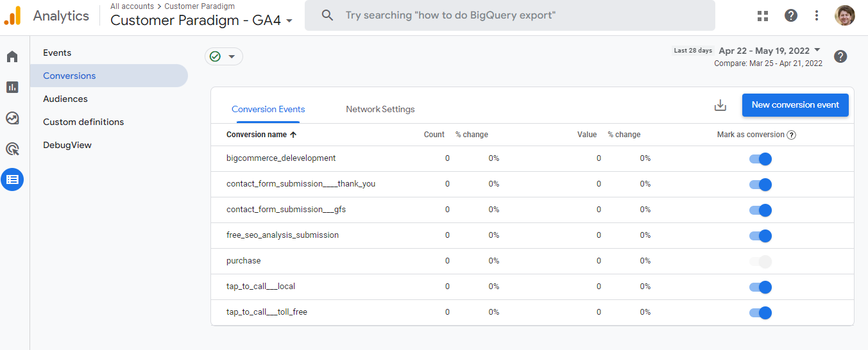Image resolution: width=868 pixels, height=350 pixels.
Task: Open the Advertising icon in sidebar
Action: [x=12, y=149]
